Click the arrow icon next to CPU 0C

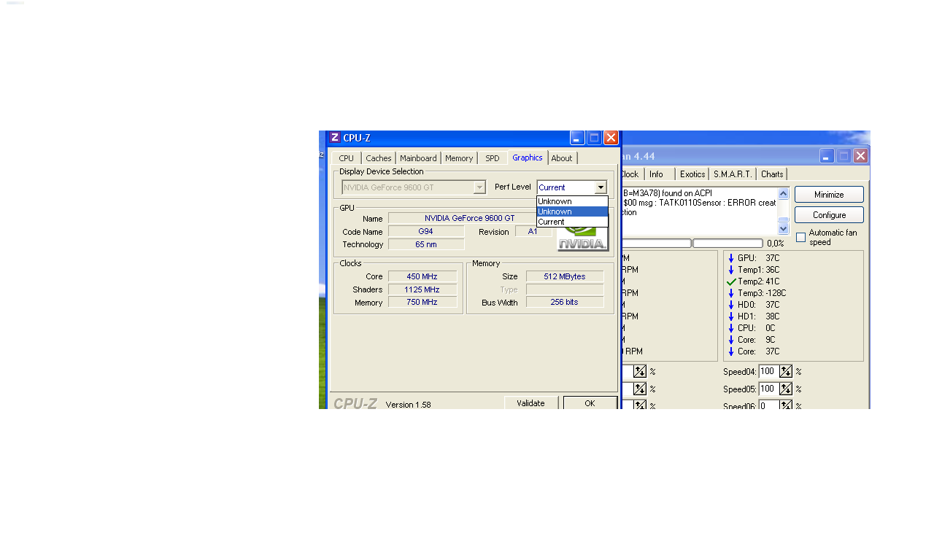[x=731, y=328]
